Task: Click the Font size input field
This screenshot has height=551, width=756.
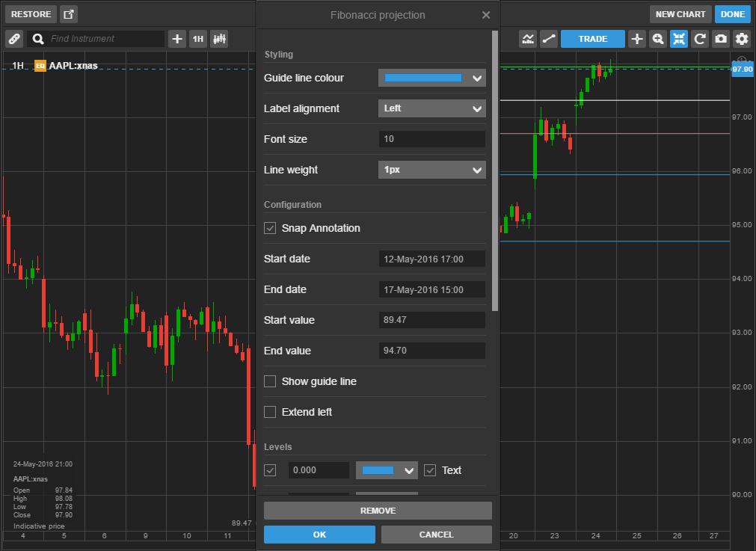Action: 432,139
